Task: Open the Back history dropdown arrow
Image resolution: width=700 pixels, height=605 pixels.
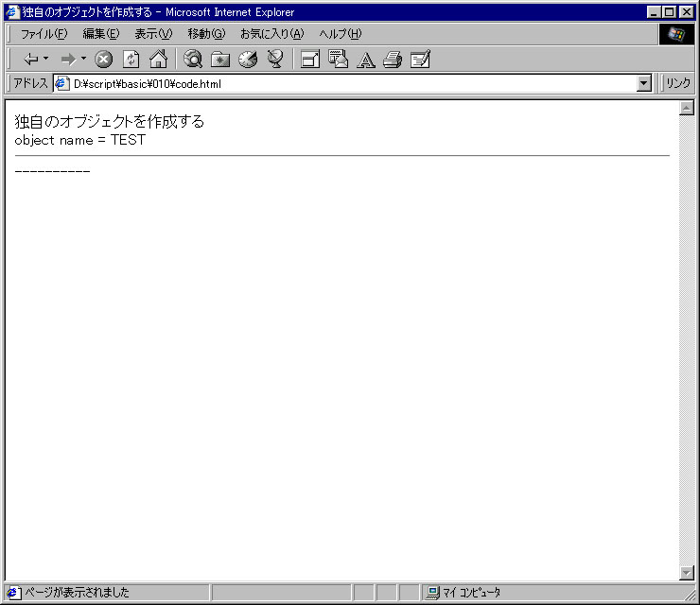Action: point(45,59)
